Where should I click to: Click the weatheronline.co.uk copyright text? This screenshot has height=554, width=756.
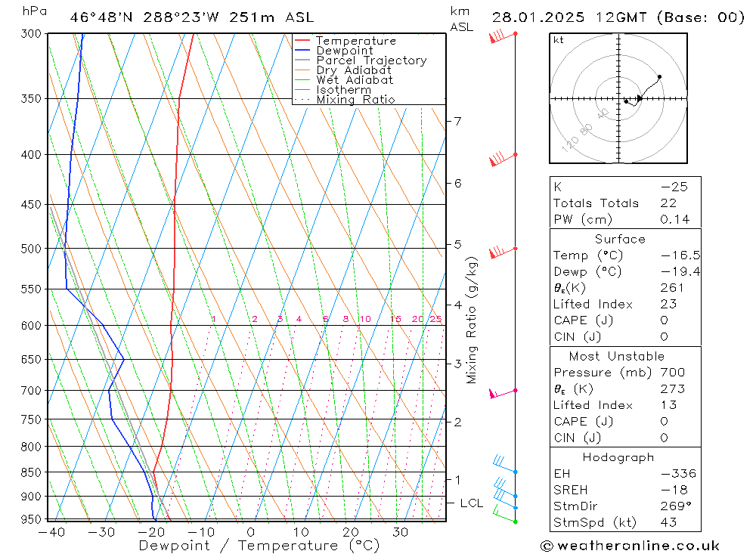(631, 546)
